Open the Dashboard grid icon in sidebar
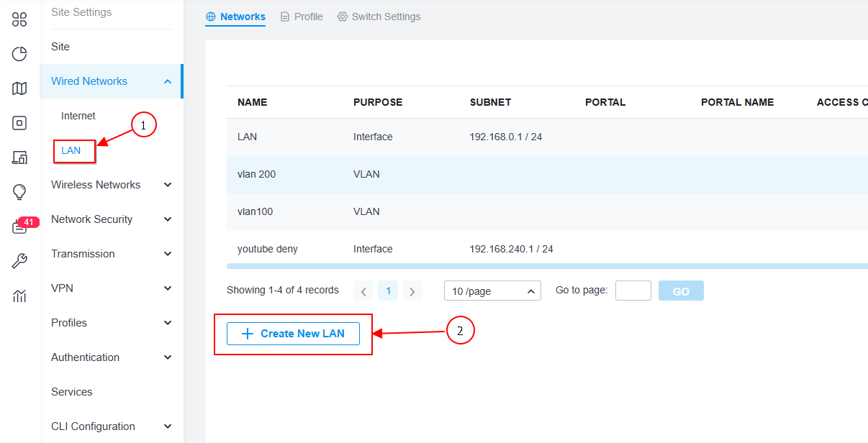 click(x=19, y=19)
